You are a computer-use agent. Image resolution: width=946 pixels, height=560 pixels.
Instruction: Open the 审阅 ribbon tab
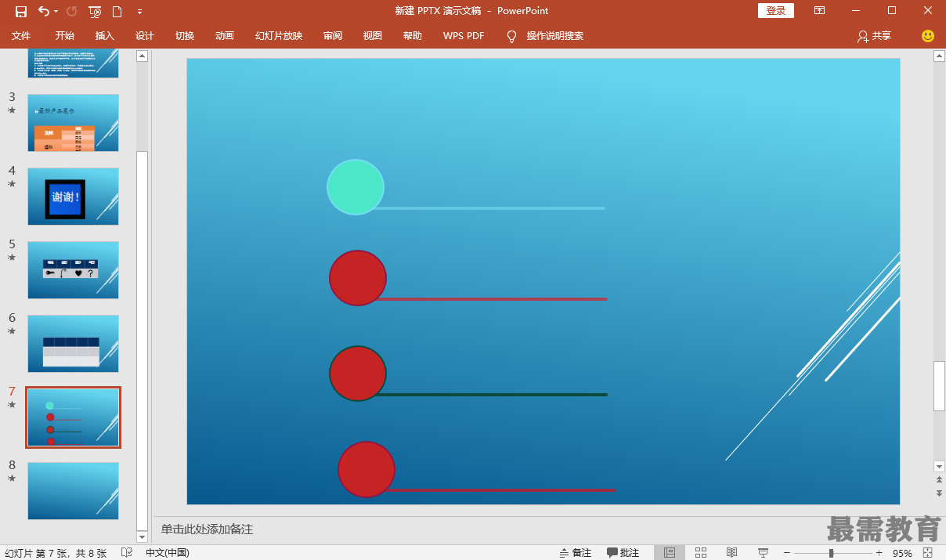click(x=333, y=36)
